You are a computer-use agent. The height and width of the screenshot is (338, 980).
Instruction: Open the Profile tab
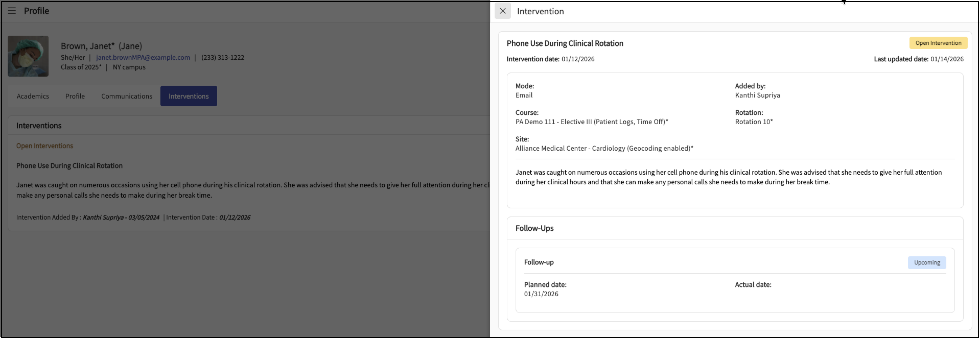(75, 96)
